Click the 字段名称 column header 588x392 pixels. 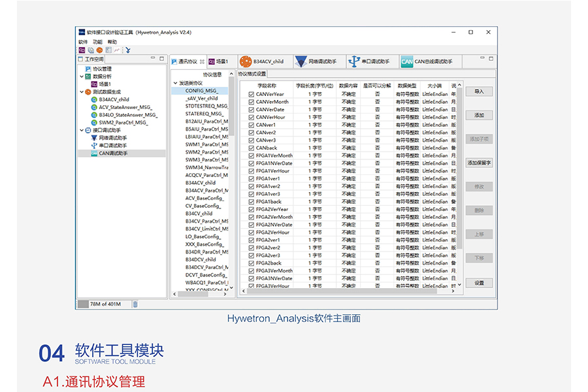(x=267, y=86)
